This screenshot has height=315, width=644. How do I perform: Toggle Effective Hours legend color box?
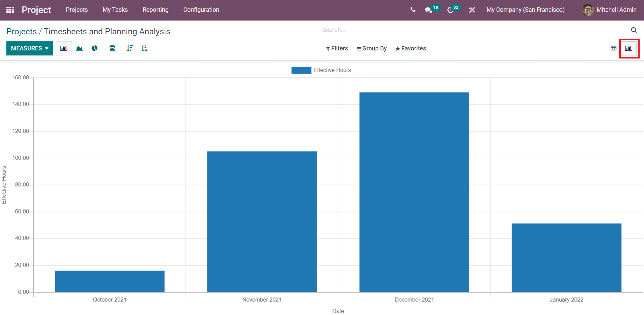[x=301, y=70]
